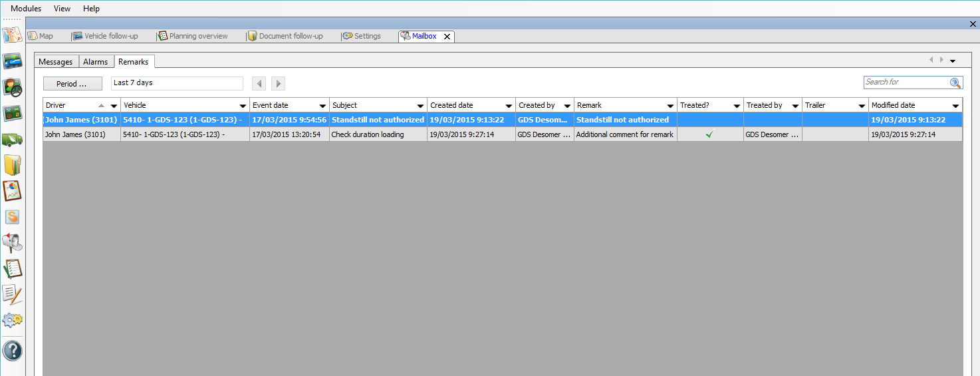Click the Period ... button
This screenshot has height=376, width=980.
(72, 84)
